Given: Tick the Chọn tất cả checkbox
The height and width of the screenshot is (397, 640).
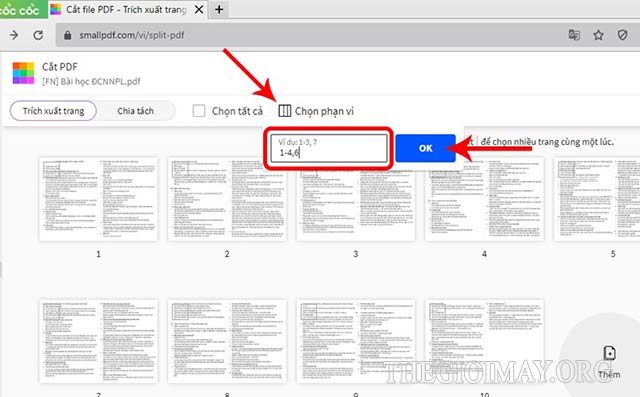Looking at the screenshot, I should click(199, 111).
